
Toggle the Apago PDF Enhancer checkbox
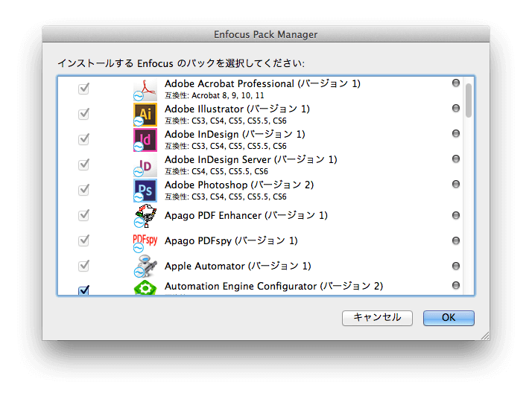(83, 215)
